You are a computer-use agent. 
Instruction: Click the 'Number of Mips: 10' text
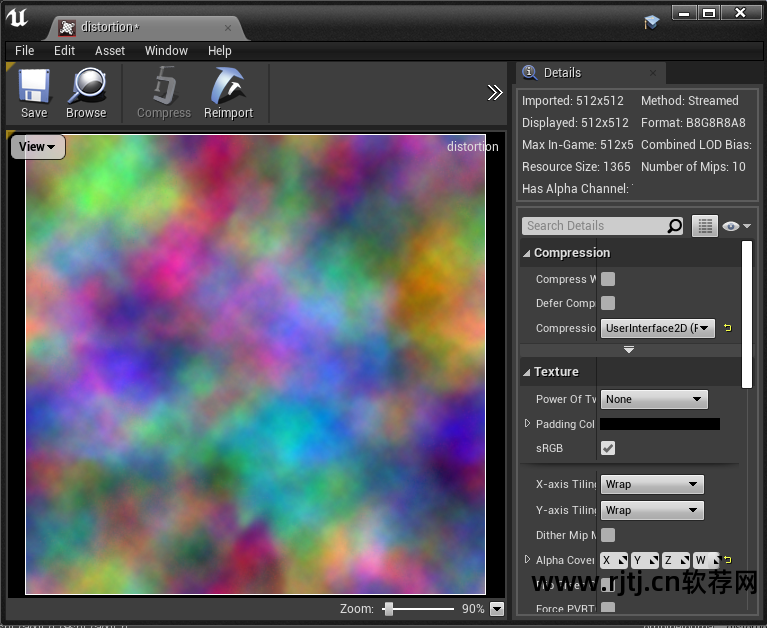tap(693, 167)
